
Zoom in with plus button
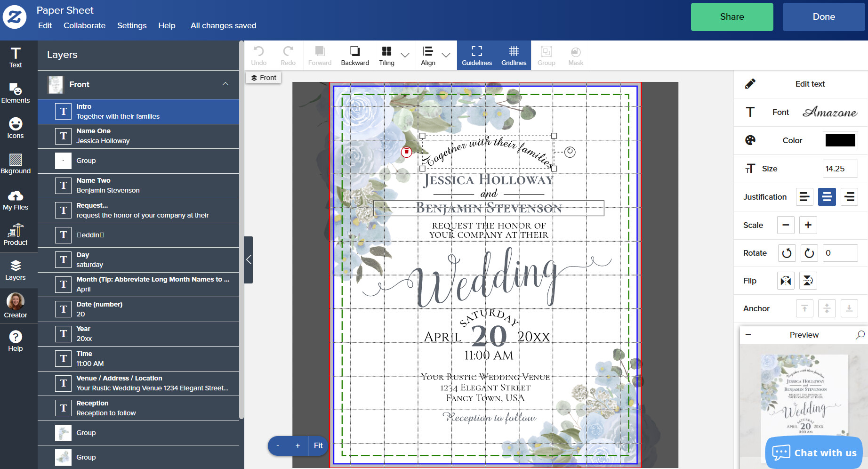tap(297, 445)
